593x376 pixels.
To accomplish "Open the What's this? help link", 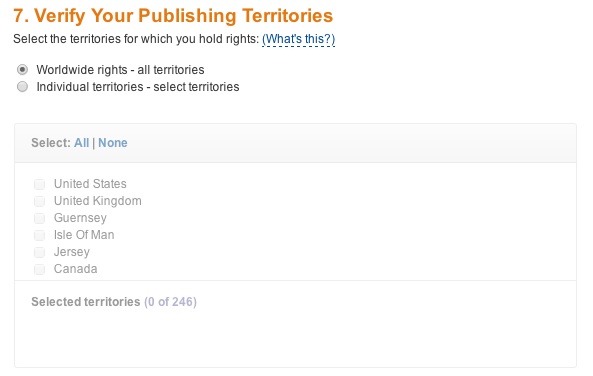I will (298, 39).
